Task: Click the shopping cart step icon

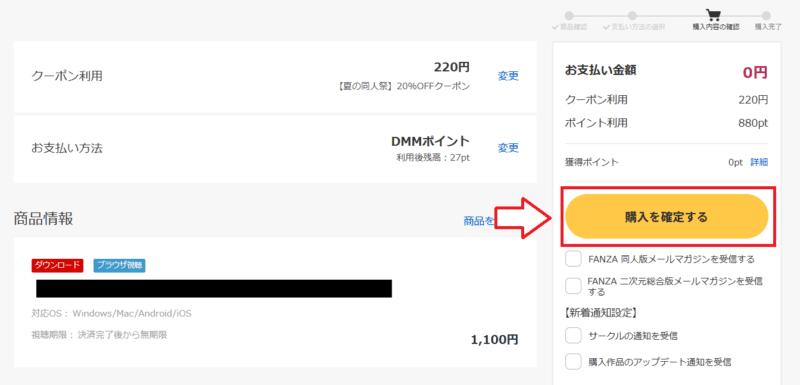Action: click(713, 15)
